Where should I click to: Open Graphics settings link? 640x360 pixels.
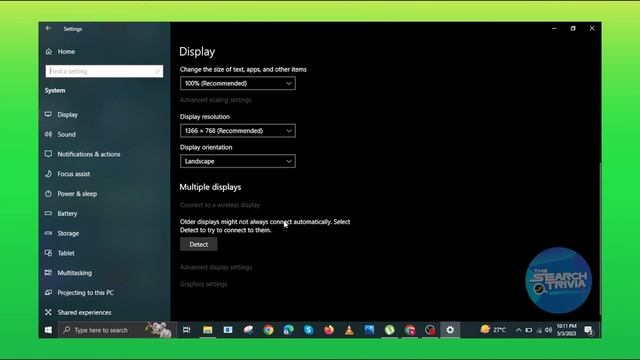coord(203,284)
